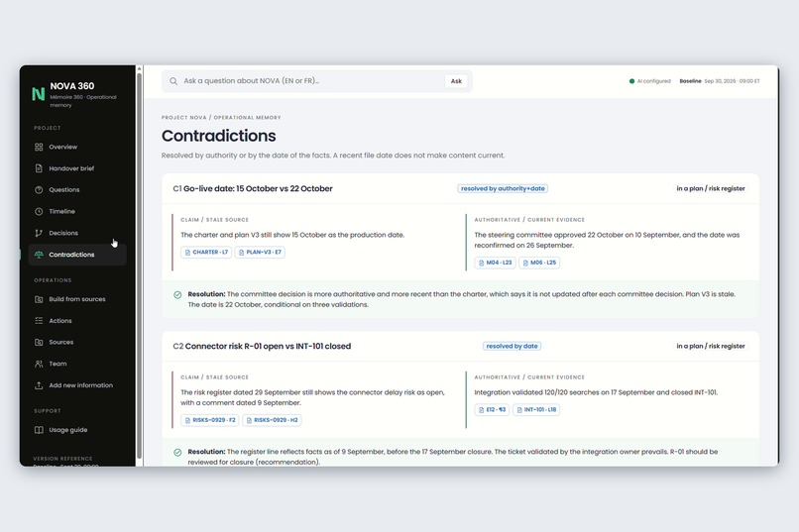Open source chip PLAN-V3 · E7
The height and width of the screenshot is (532, 799).
pyautogui.click(x=260, y=252)
